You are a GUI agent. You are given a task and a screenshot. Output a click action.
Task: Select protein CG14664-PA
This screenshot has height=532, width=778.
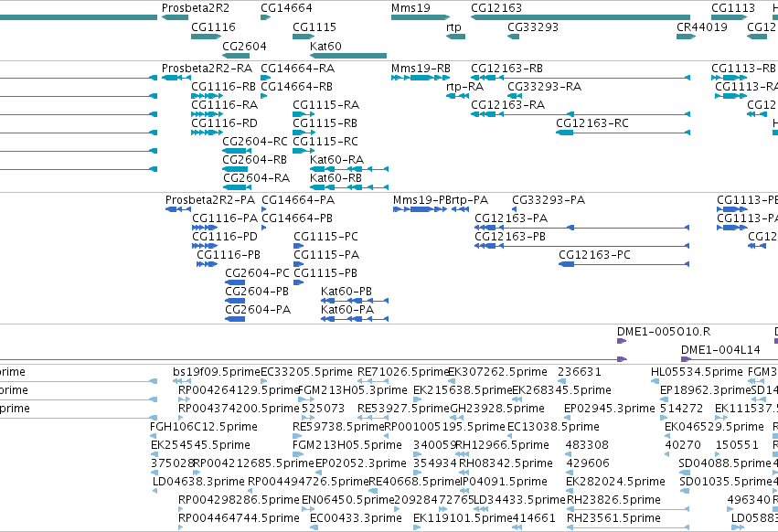[x=298, y=200]
